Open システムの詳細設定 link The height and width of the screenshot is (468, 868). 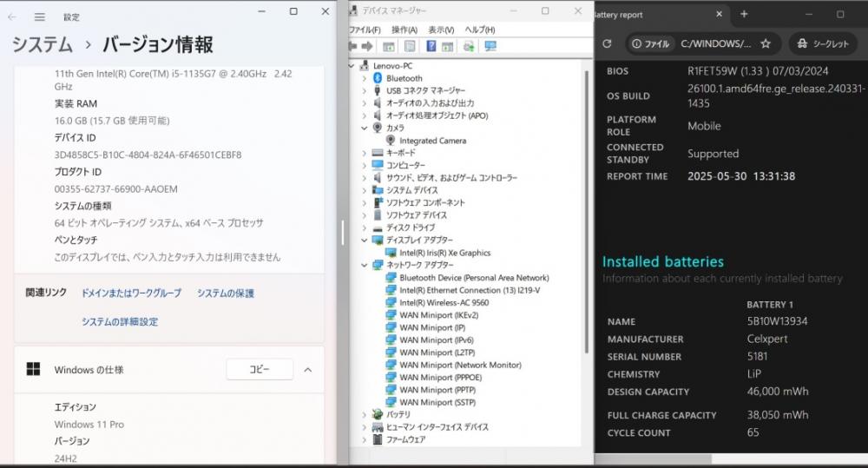(x=120, y=322)
